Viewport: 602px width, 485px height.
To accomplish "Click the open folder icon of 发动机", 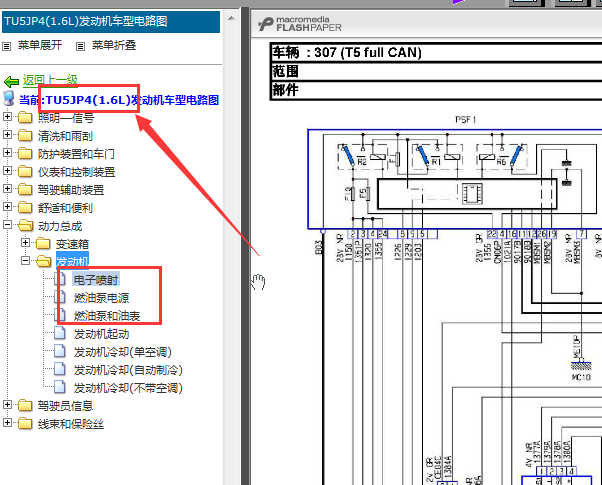I will pos(44,262).
